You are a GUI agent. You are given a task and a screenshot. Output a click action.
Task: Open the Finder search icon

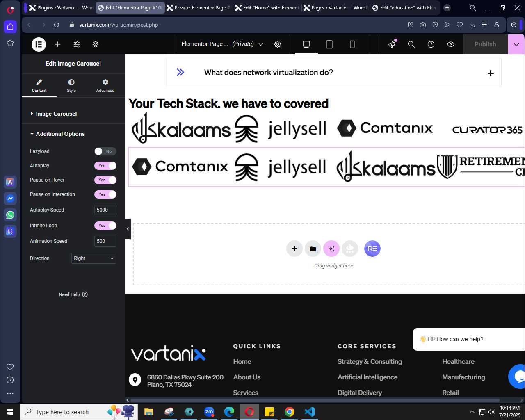(x=411, y=44)
